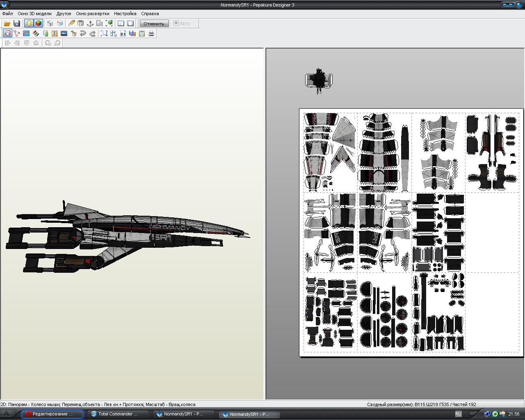Click the rotate 90 counterclockwise icon
Viewport: 525px width, 420px height.
[48, 43]
